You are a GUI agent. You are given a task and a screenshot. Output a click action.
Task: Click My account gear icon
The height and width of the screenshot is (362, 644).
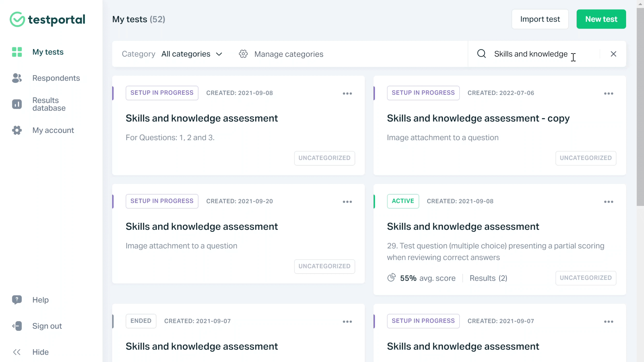[17, 130]
